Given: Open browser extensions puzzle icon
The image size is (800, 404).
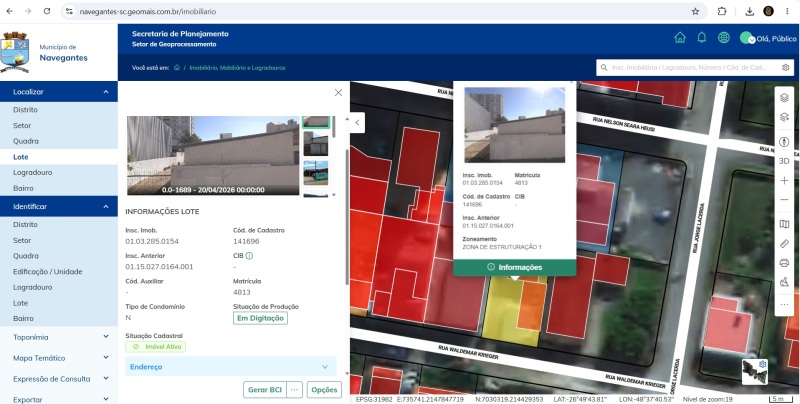Looking at the screenshot, I should pyautogui.click(x=721, y=11).
